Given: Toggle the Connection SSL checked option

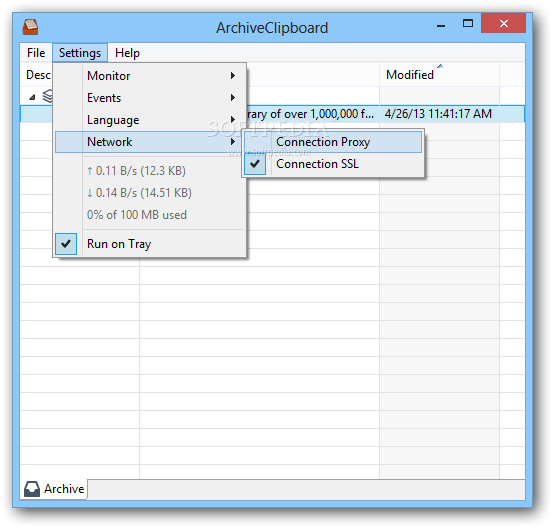Looking at the screenshot, I should (x=333, y=164).
